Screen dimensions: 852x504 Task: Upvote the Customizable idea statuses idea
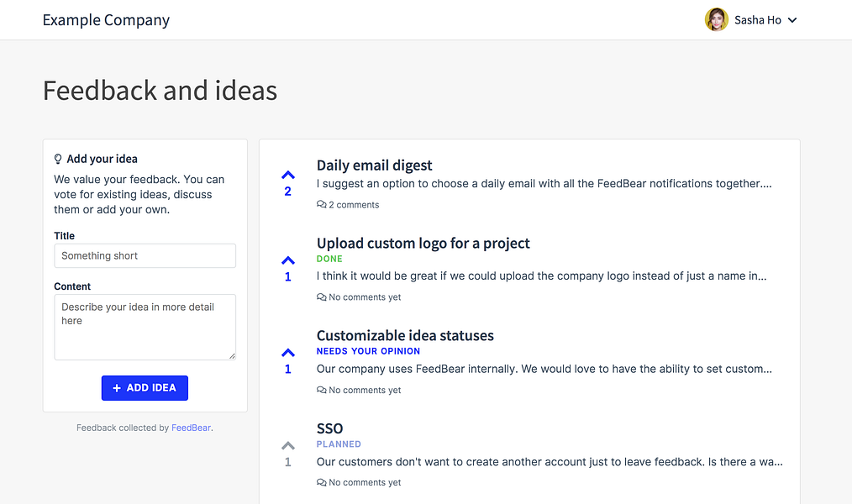[x=288, y=353]
